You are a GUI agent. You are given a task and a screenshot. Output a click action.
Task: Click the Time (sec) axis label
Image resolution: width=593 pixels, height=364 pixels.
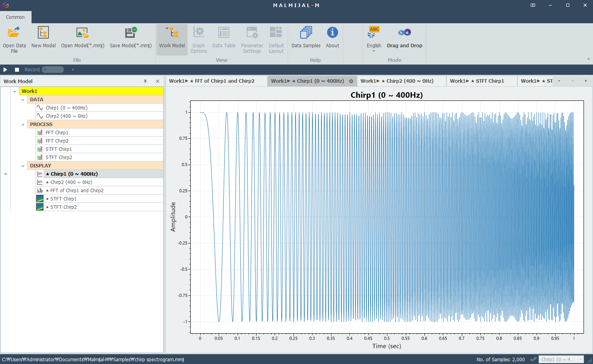(x=387, y=346)
